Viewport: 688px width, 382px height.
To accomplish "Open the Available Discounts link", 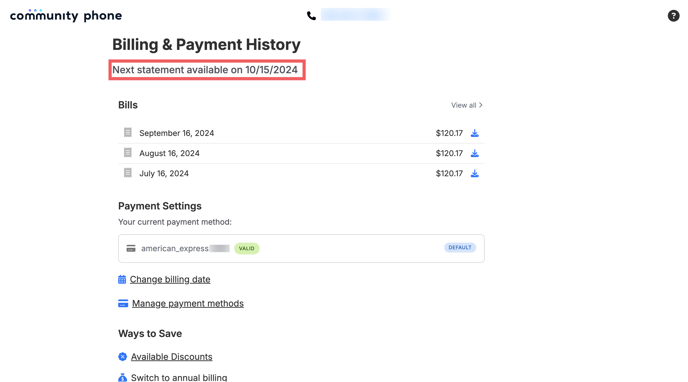I will pos(172,357).
